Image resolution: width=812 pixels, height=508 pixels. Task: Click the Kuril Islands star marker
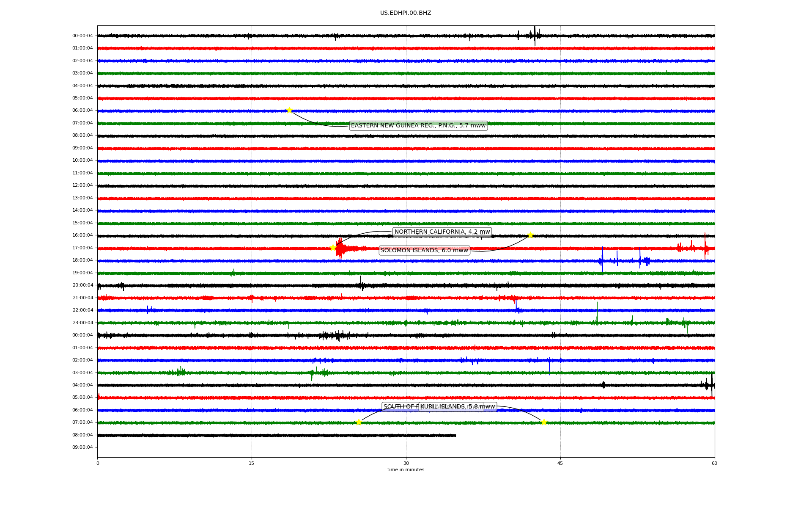[544, 422]
